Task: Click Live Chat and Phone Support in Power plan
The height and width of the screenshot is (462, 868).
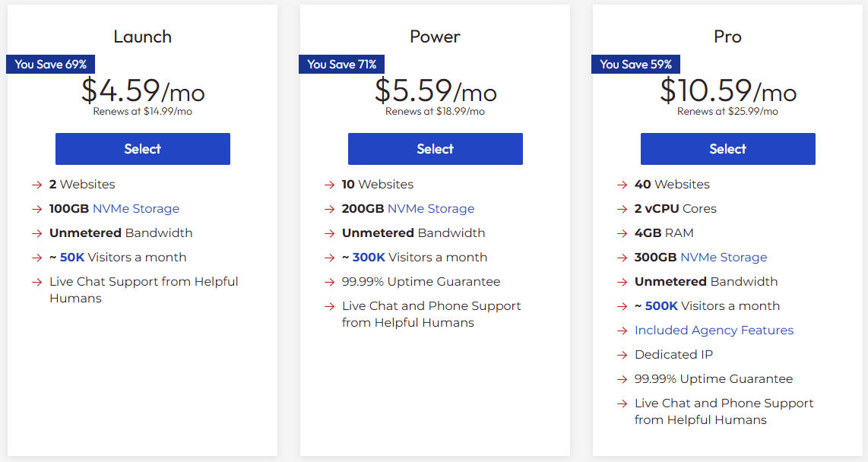Action: 431,315
